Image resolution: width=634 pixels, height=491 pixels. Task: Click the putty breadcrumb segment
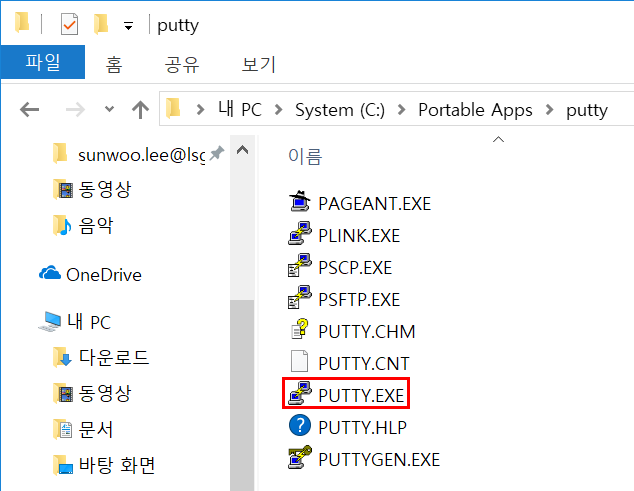tap(587, 110)
